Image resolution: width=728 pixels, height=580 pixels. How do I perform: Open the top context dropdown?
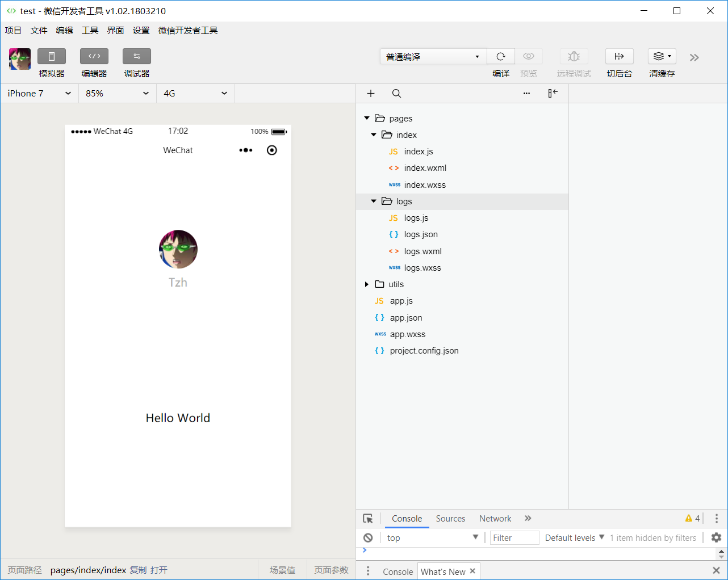[433, 537]
